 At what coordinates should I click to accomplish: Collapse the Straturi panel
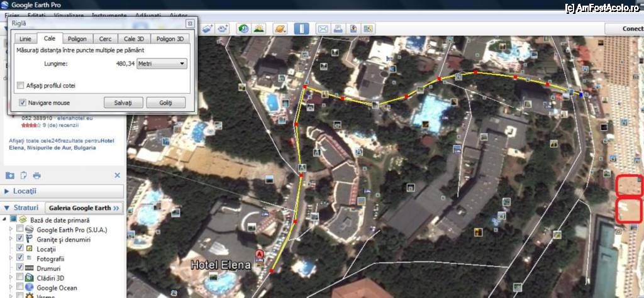tap(7, 208)
